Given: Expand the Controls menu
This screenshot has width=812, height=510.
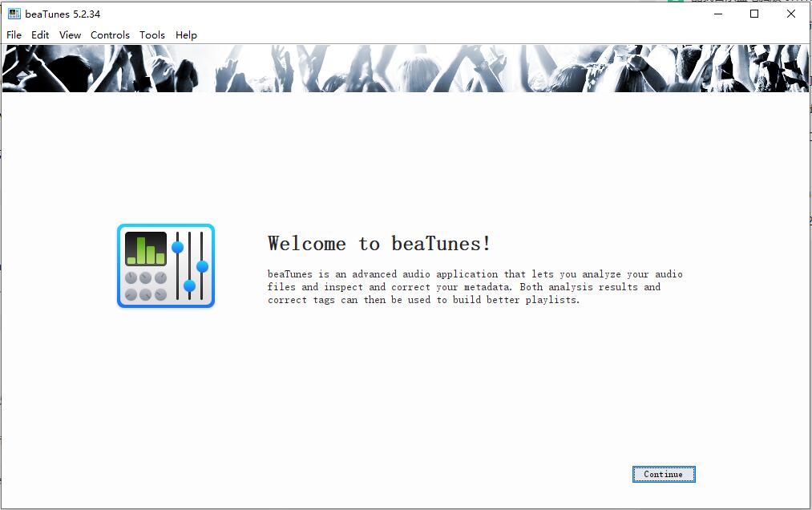Looking at the screenshot, I should click(110, 35).
